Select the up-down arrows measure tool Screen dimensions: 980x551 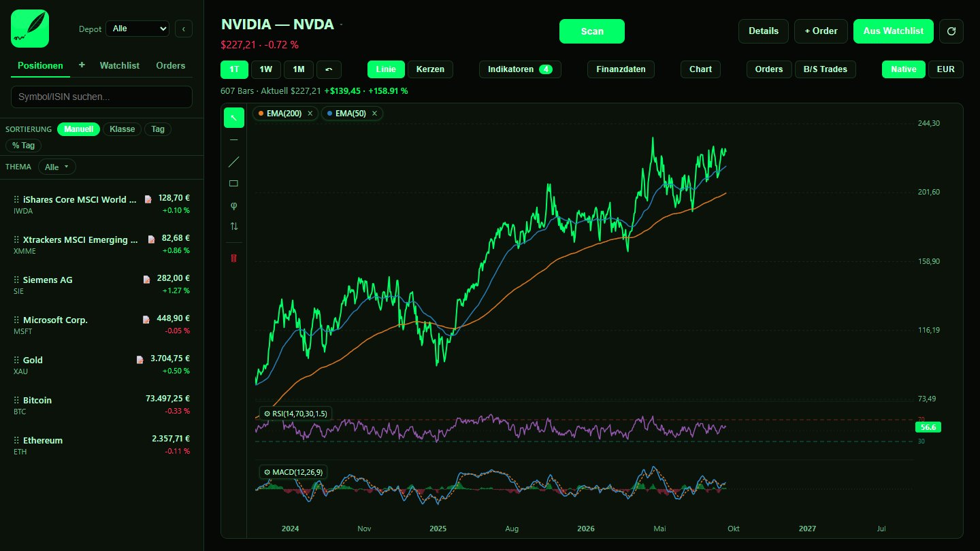point(233,227)
